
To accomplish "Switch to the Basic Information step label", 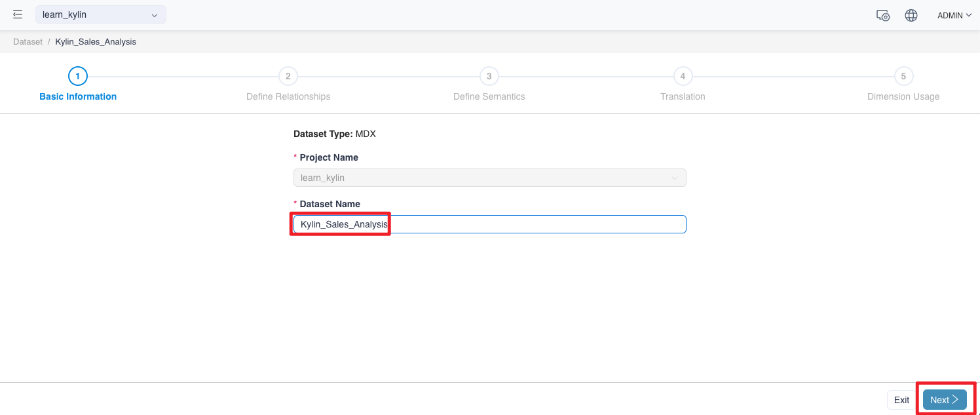I will click(x=78, y=96).
